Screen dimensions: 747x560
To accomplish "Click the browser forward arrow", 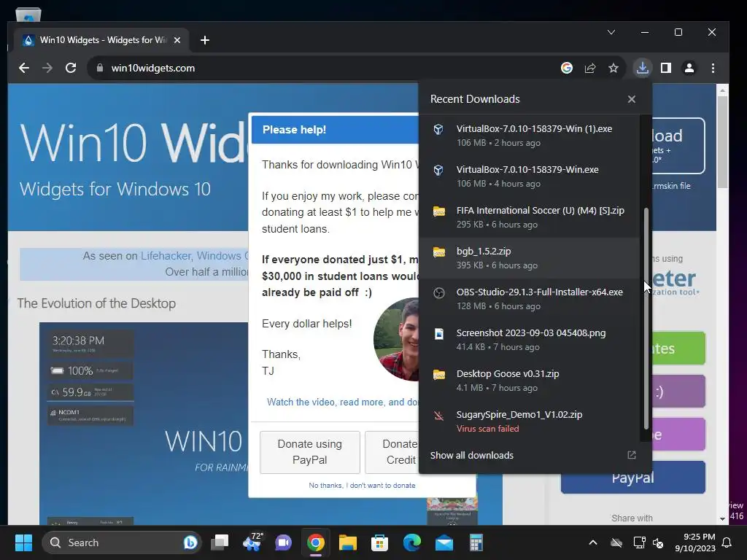I will click(47, 68).
